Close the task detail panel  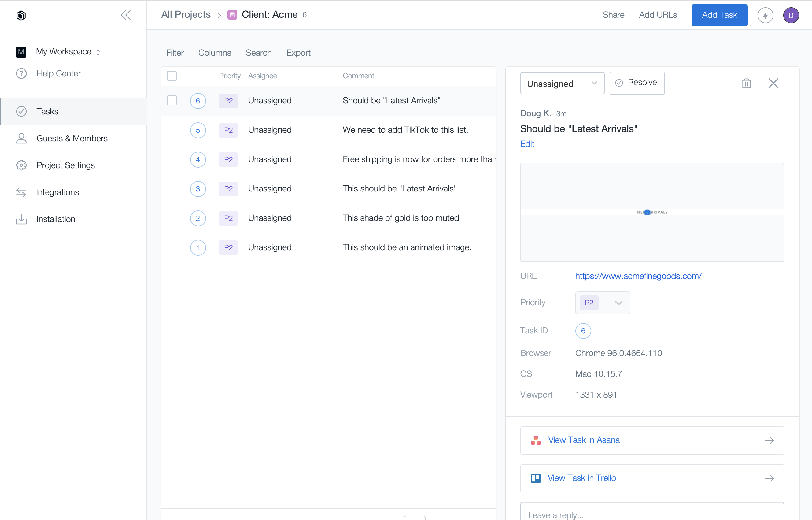(x=773, y=83)
